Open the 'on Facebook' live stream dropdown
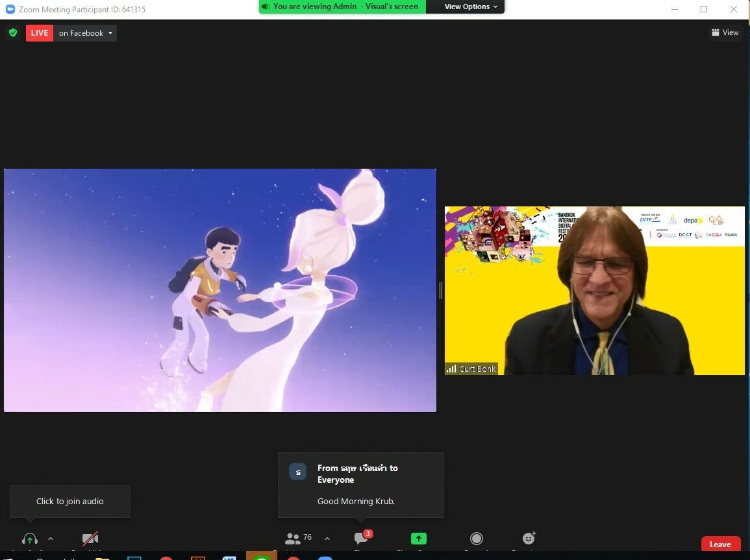Image resolution: width=750 pixels, height=560 pixels. (x=85, y=33)
